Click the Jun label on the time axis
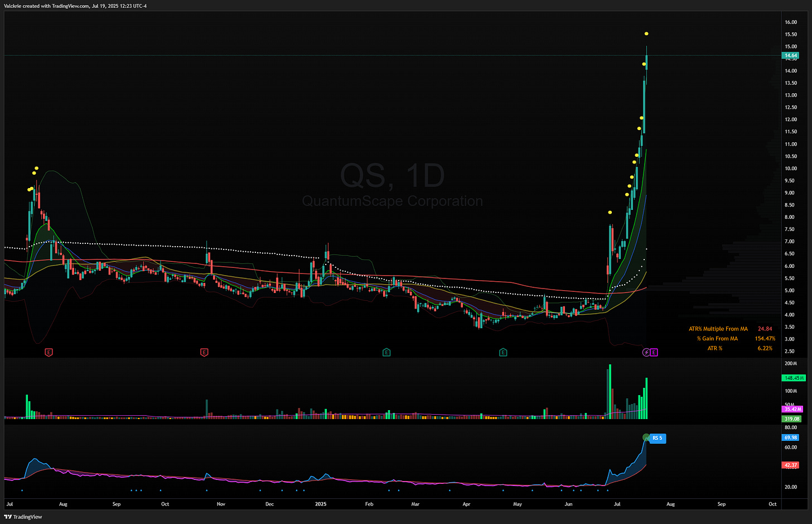This screenshot has height=524, width=812. (x=568, y=504)
